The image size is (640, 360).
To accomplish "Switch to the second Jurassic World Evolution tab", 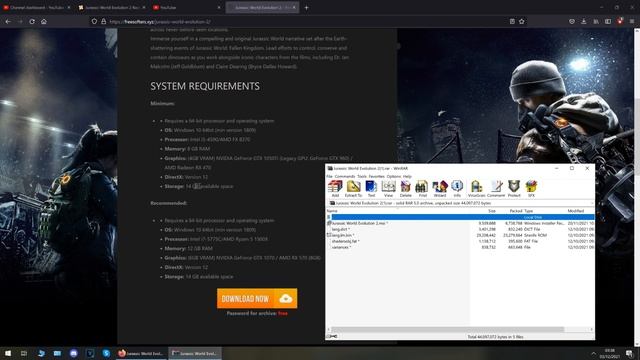I will click(x=112, y=7).
